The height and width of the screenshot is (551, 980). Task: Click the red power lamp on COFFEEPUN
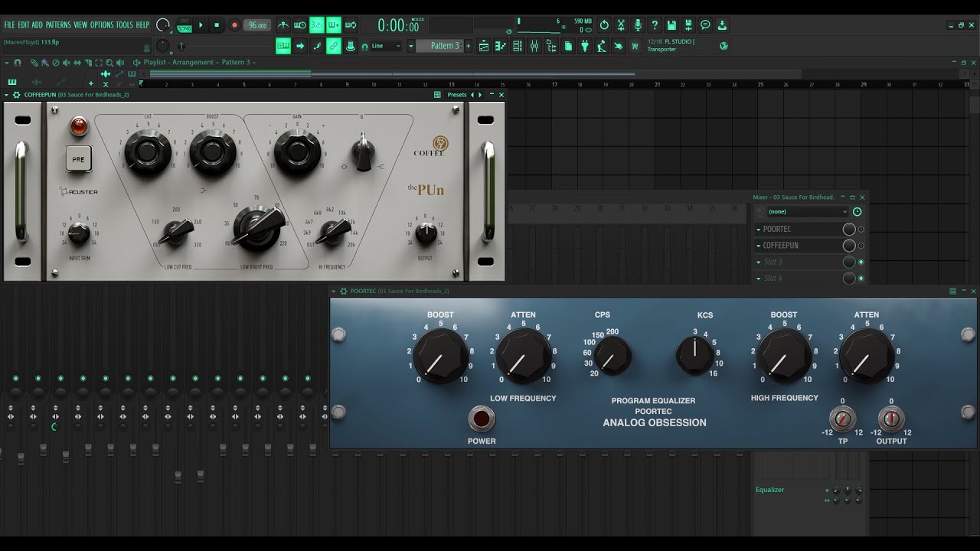78,125
